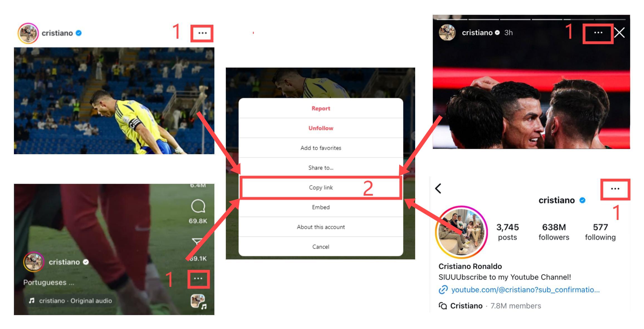Screen dimensions: 644x329
Task: Expand the About this account option
Action: click(x=320, y=227)
